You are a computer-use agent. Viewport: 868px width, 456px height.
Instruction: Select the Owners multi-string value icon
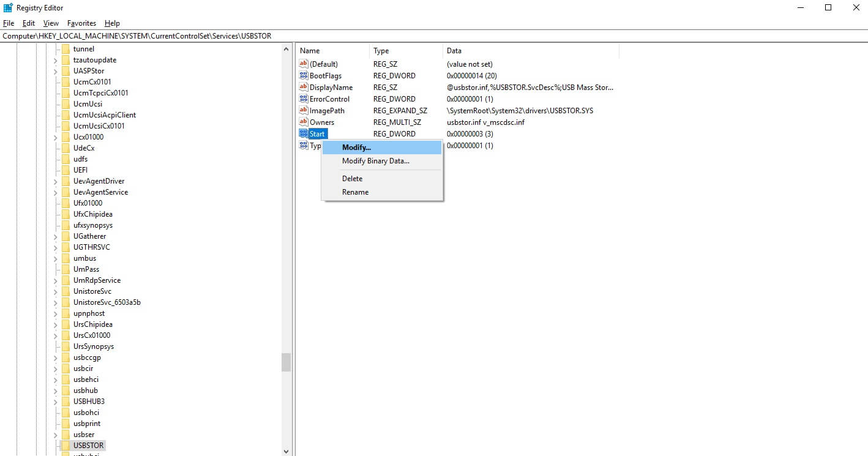(x=304, y=122)
